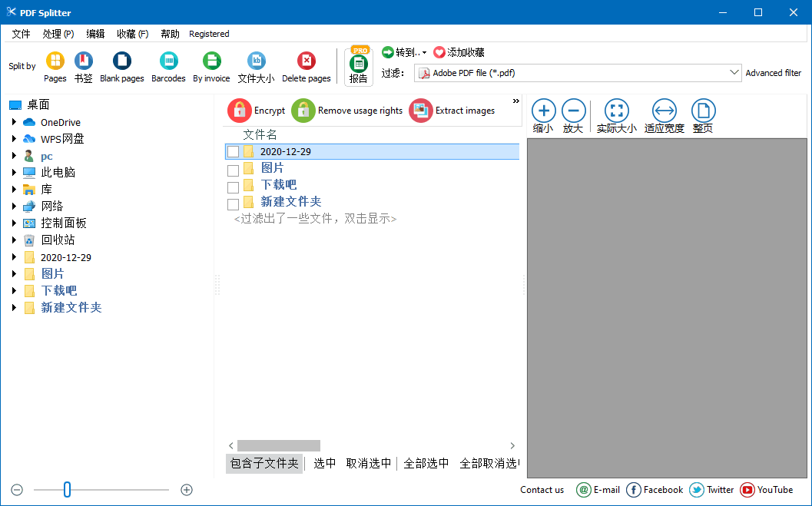The width and height of the screenshot is (812, 506).
Task: Launch Extract images action
Action: coord(452,111)
